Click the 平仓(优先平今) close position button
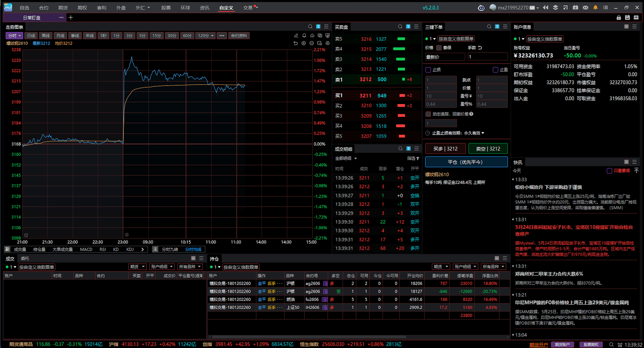The height and width of the screenshot is (348, 644). [x=466, y=162]
